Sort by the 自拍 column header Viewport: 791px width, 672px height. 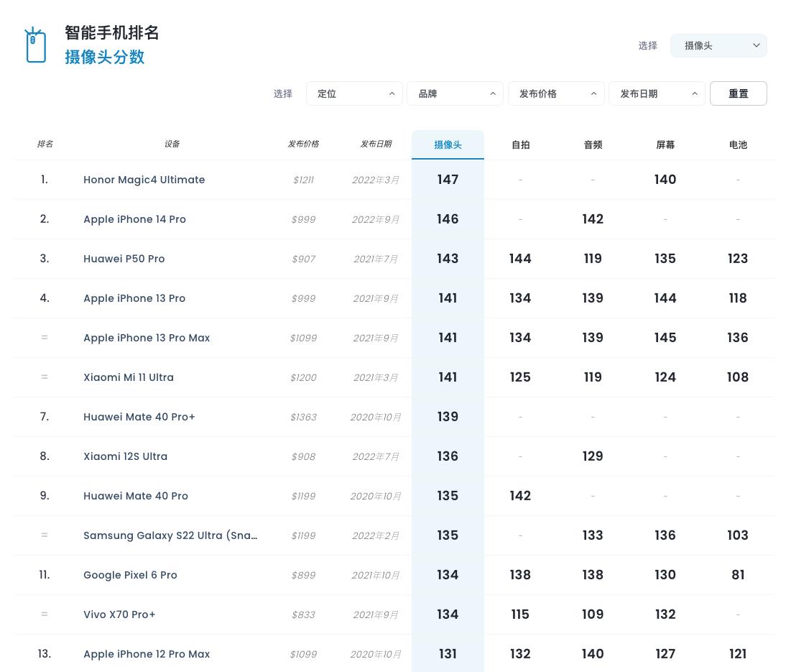520,144
